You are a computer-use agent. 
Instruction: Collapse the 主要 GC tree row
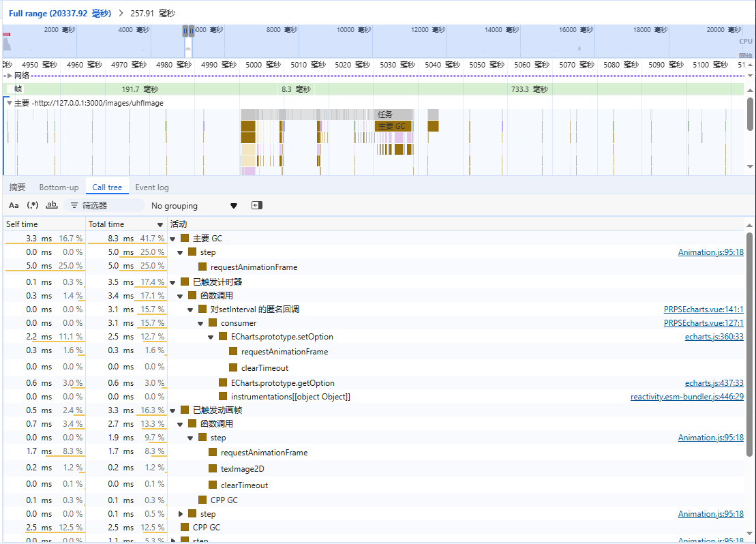click(174, 239)
